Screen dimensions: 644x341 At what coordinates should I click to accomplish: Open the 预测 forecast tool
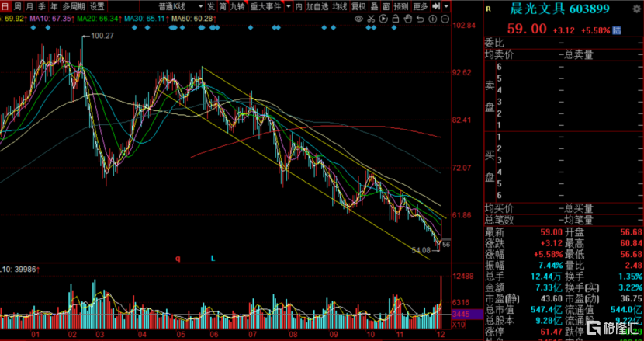(x=401, y=6)
